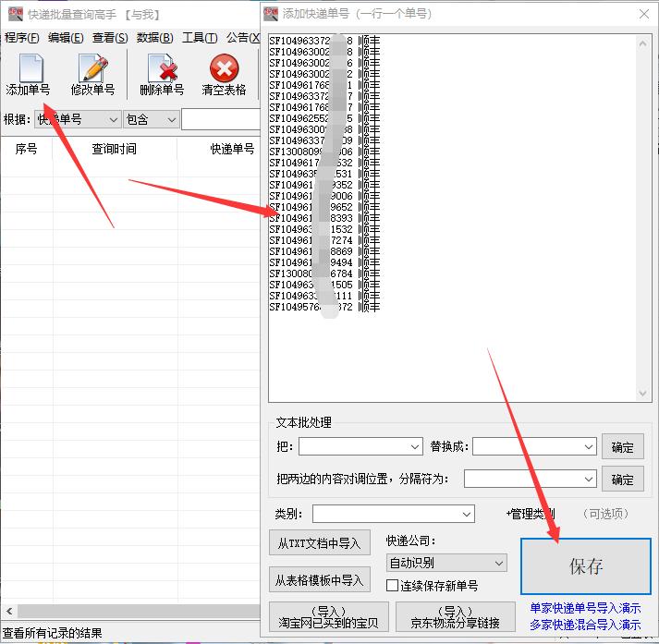Click the 查询时间 column header

[x=114, y=149]
